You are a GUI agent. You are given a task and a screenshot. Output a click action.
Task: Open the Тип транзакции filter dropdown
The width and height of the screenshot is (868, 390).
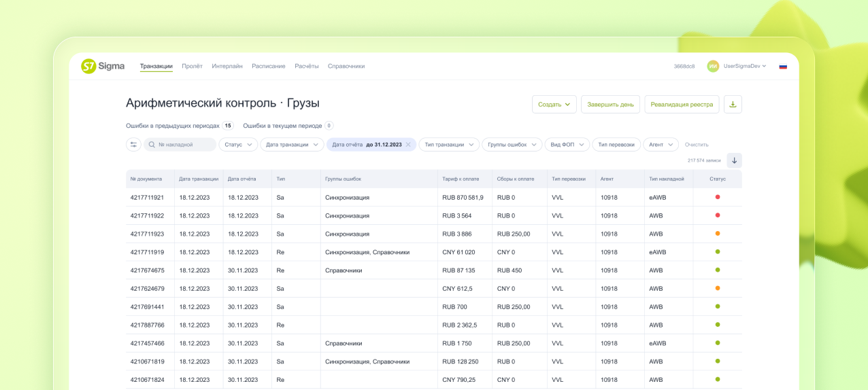[449, 145]
